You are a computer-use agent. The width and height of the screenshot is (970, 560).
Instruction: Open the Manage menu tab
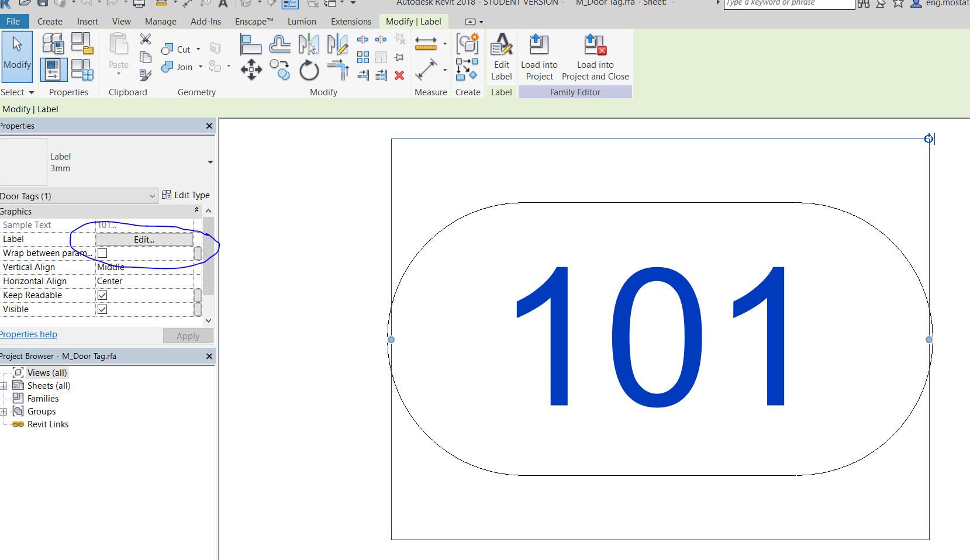(160, 22)
